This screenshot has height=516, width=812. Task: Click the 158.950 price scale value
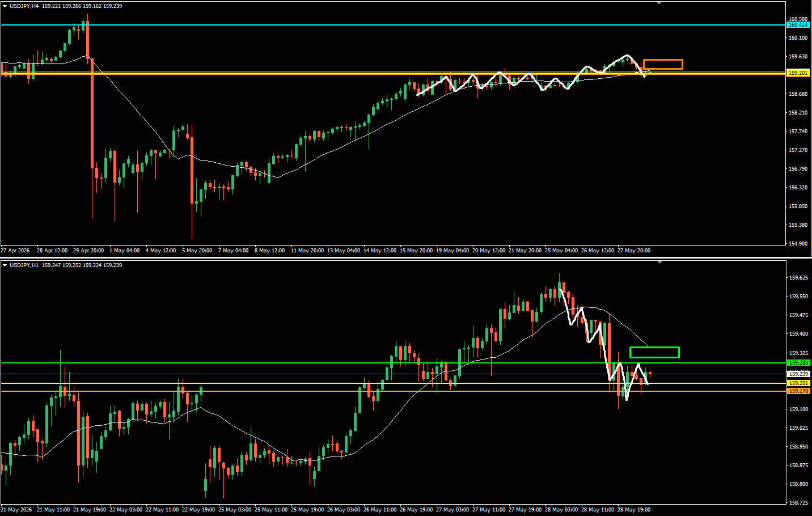(798, 447)
